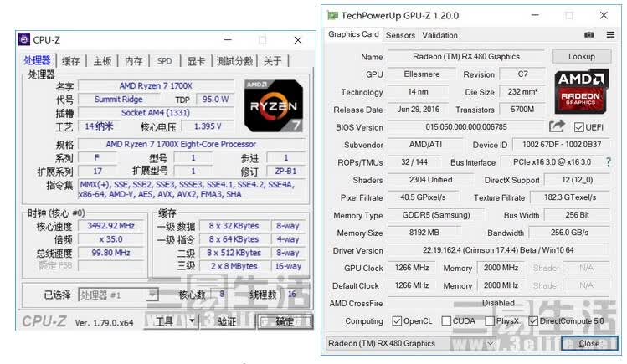Toggle the OpenCL checkbox

pos(397,320)
